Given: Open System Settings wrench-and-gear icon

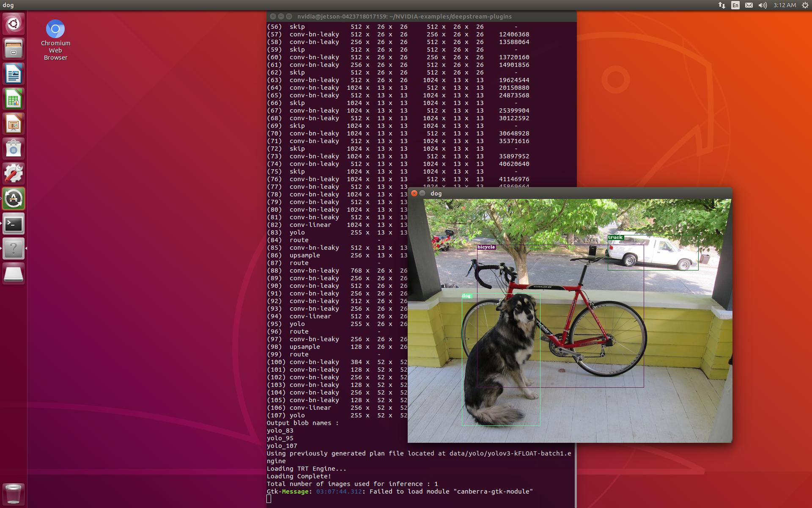Looking at the screenshot, I should click(14, 174).
